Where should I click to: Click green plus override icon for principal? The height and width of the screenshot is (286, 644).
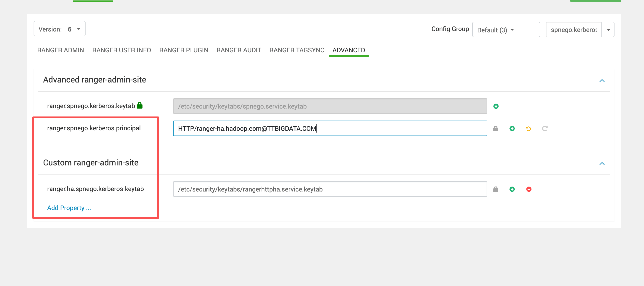point(512,129)
